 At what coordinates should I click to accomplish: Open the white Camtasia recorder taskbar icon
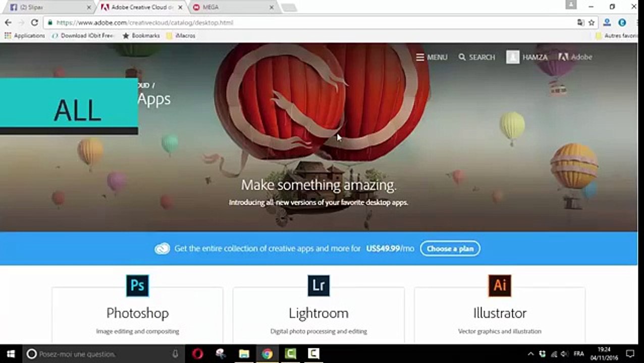(x=314, y=354)
